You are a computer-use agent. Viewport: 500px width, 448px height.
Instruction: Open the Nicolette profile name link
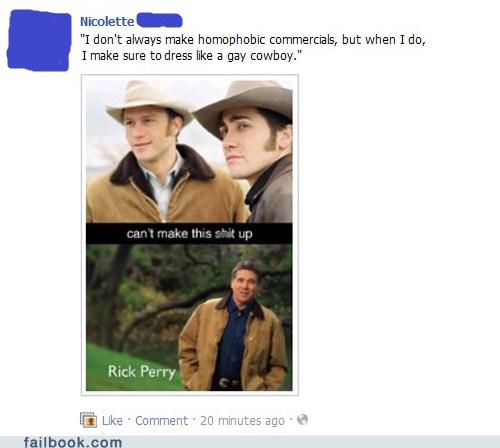107,22
